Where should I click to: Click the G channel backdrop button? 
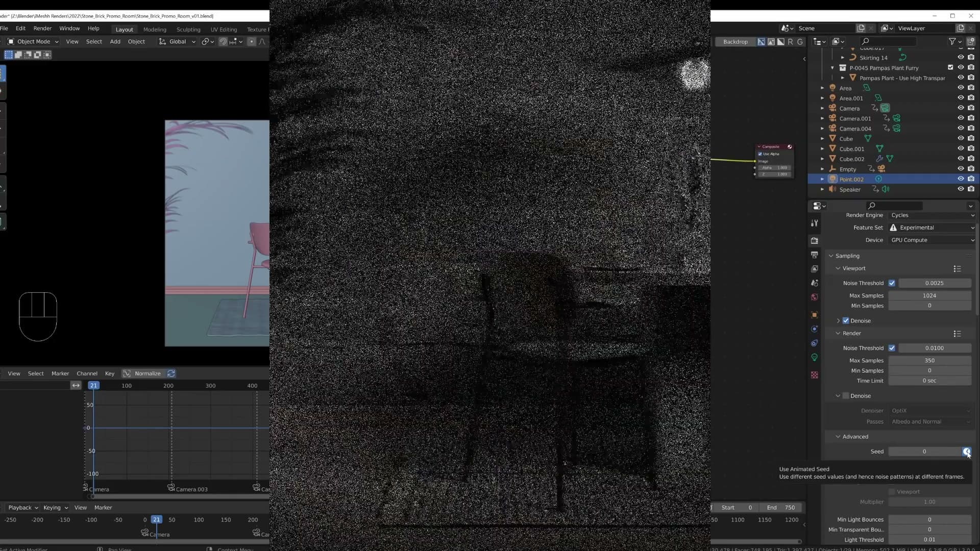click(x=800, y=42)
